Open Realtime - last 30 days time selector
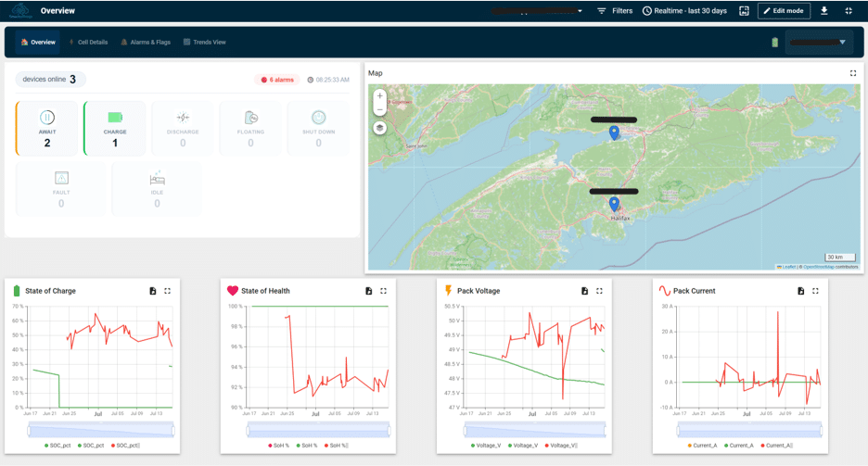 coord(684,10)
